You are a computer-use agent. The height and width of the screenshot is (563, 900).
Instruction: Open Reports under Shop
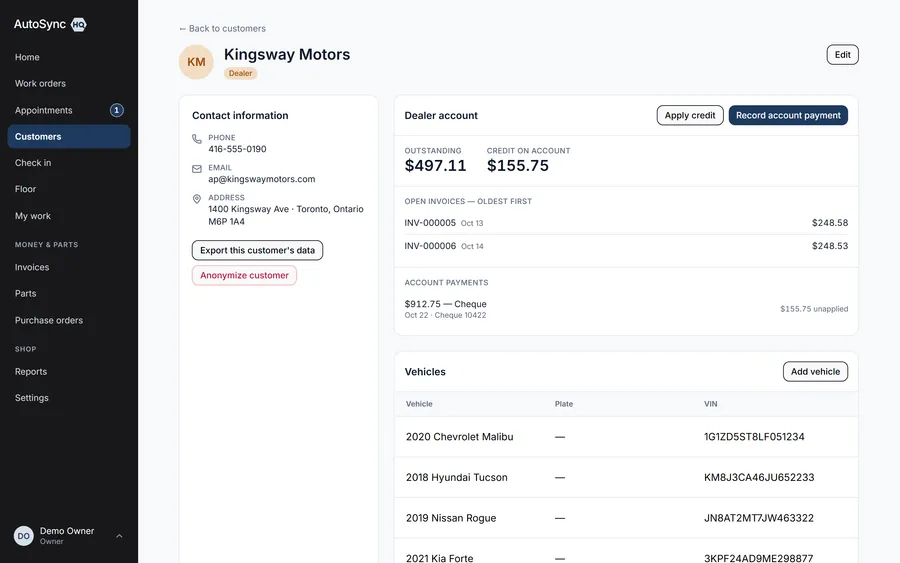[69, 372]
